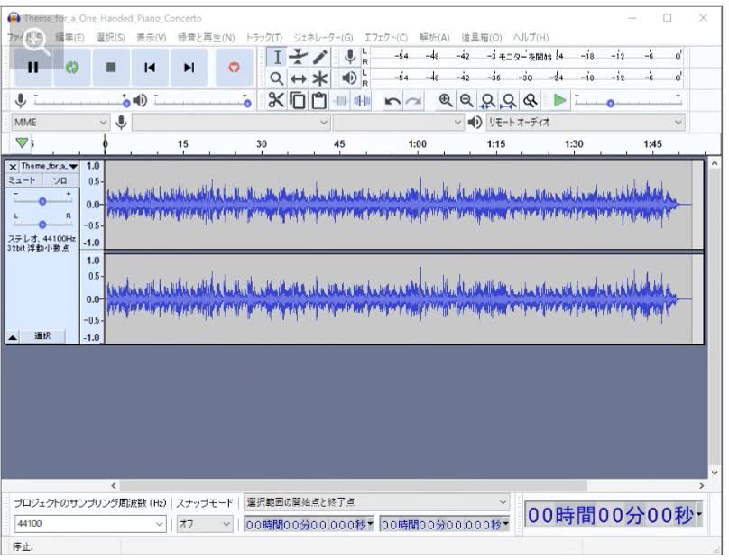
Task: Fit selection to window width
Action: (x=488, y=100)
